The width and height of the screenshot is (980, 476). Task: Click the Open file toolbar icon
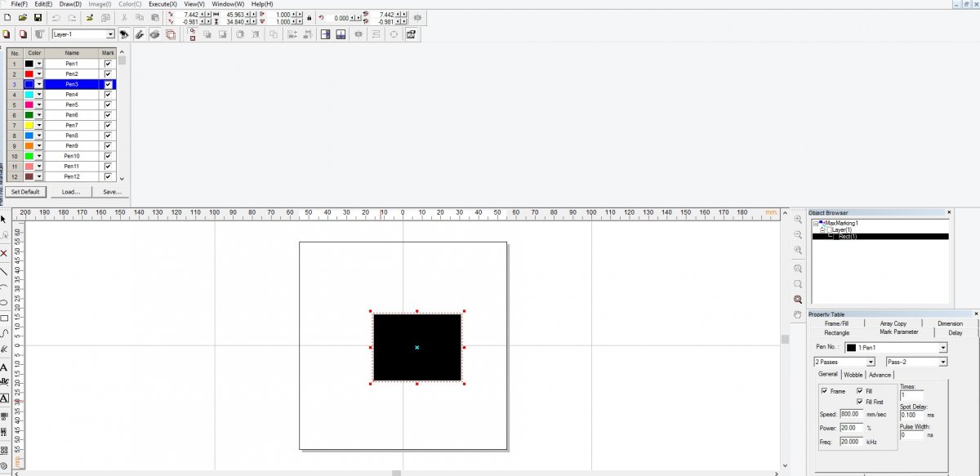[22, 17]
